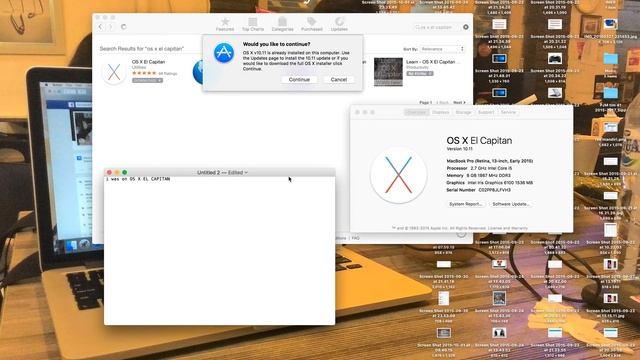Open License and Warranty link
The image size is (640, 360).
[x=508, y=228]
